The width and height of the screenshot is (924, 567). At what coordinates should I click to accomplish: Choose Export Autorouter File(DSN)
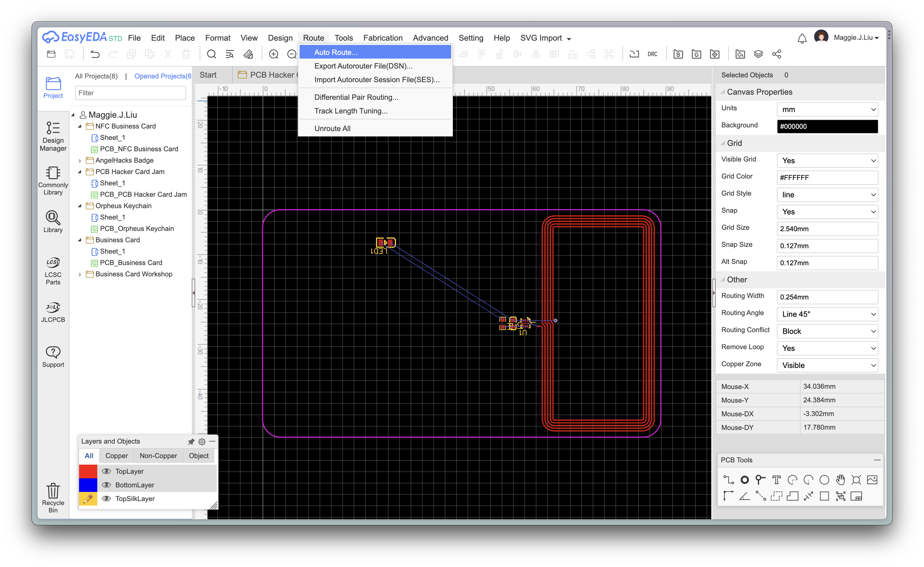375,66
